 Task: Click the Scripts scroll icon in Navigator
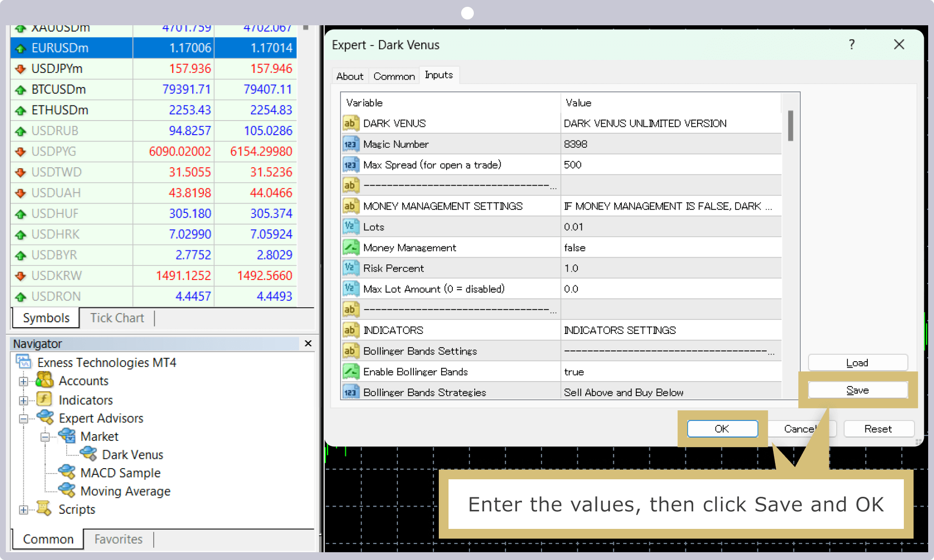[x=45, y=509]
